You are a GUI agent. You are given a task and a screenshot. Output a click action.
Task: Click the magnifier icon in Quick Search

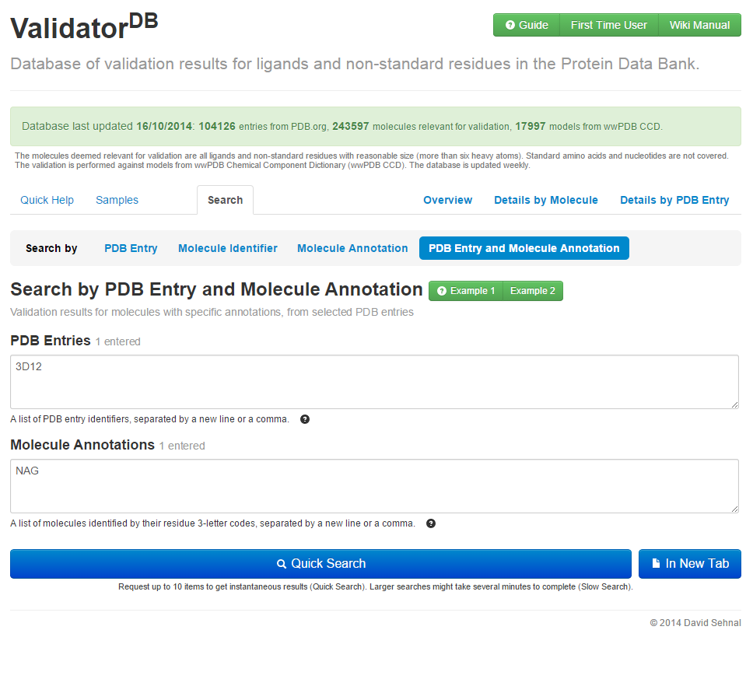pyautogui.click(x=282, y=564)
